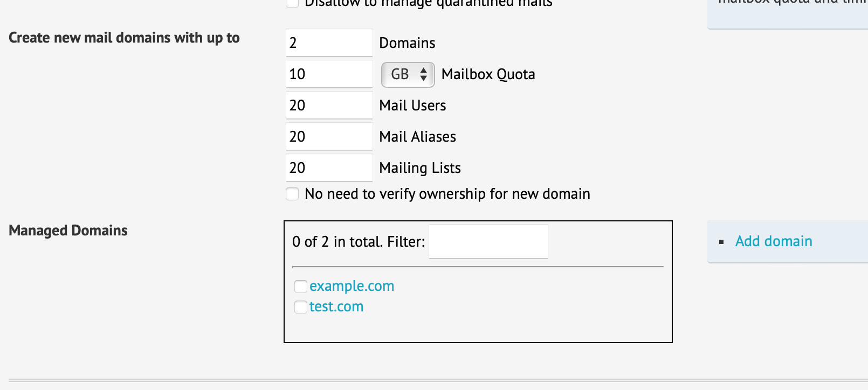Click the Mail Aliases field showing 20

[329, 136]
